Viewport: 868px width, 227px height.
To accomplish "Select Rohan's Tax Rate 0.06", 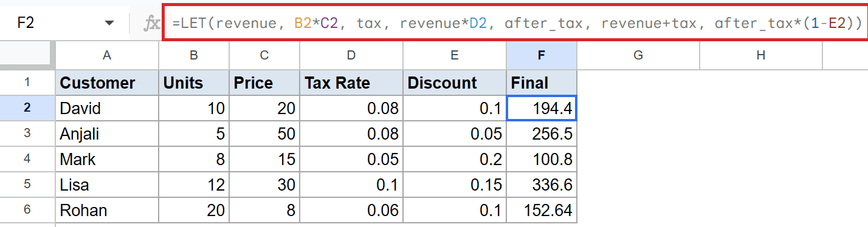I will 351,210.
